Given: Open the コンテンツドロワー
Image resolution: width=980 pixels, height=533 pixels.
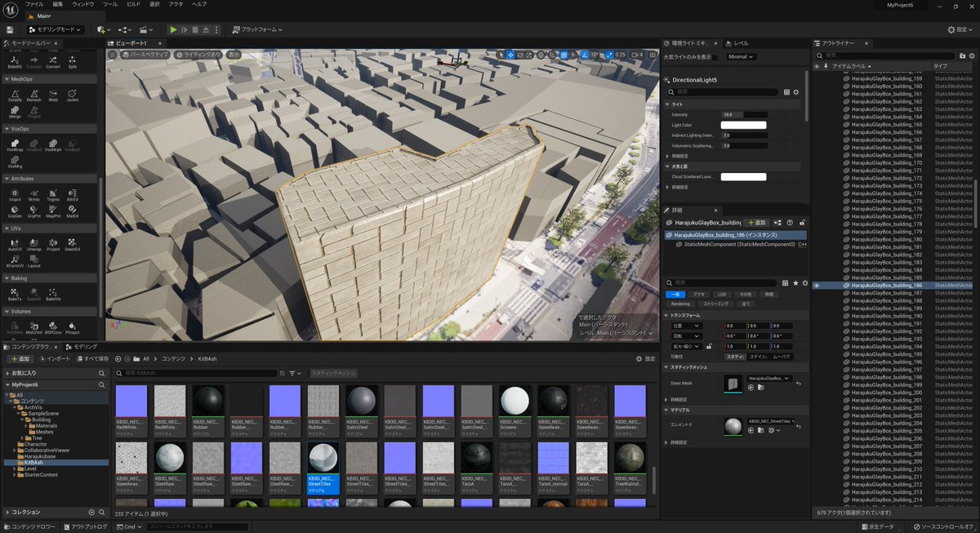Looking at the screenshot, I should tap(30, 527).
